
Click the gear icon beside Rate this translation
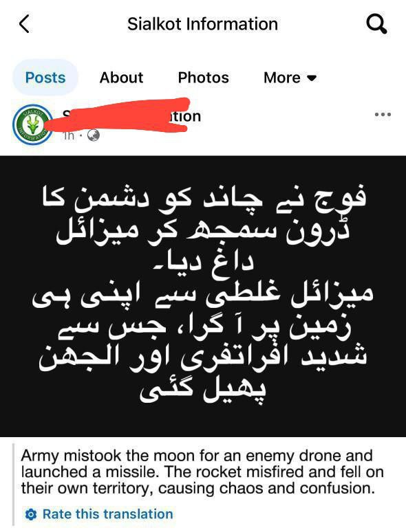tap(31, 514)
